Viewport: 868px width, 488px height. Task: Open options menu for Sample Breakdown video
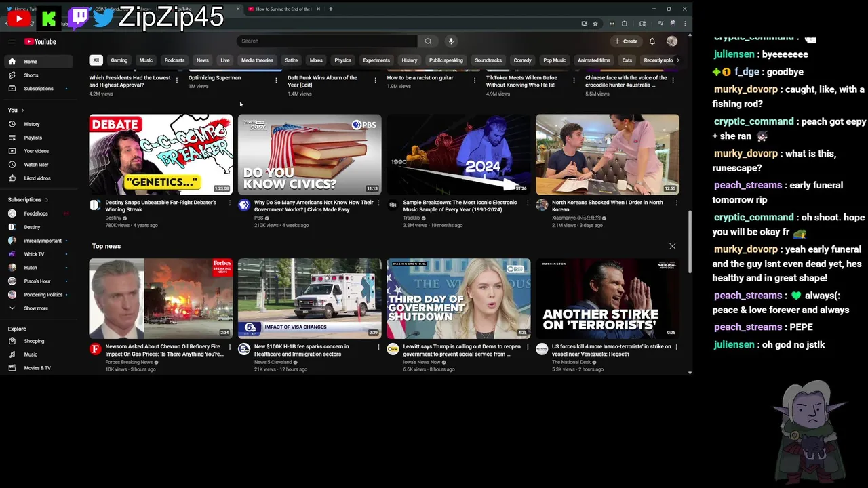(x=528, y=203)
